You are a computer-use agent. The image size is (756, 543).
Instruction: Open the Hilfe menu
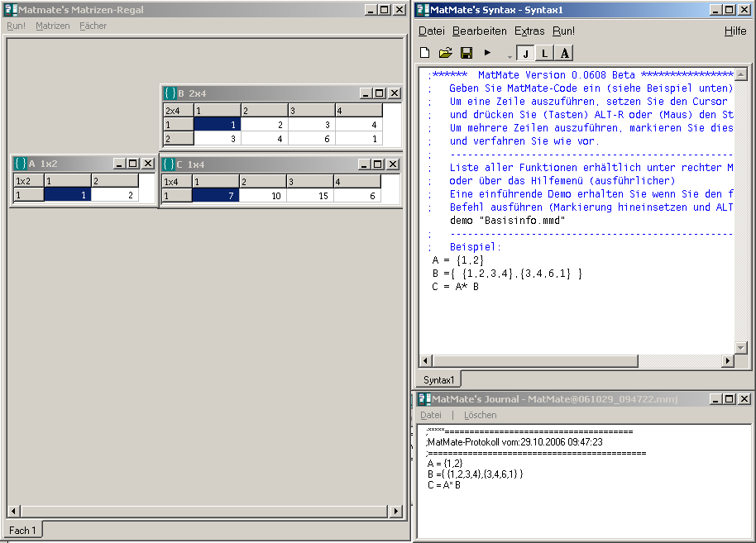[x=734, y=31]
